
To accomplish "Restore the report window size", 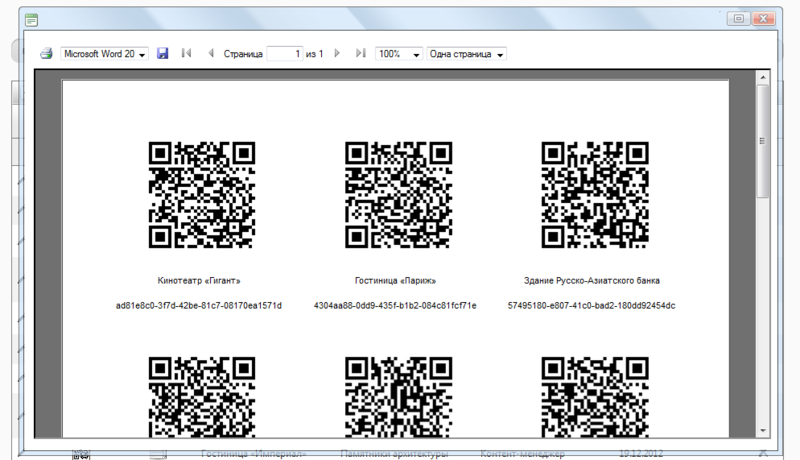I will point(739,19).
